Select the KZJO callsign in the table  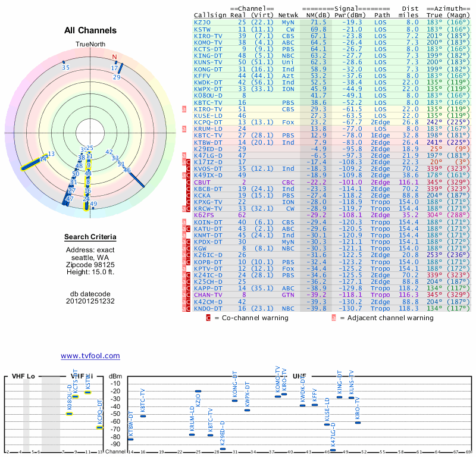(202, 22)
